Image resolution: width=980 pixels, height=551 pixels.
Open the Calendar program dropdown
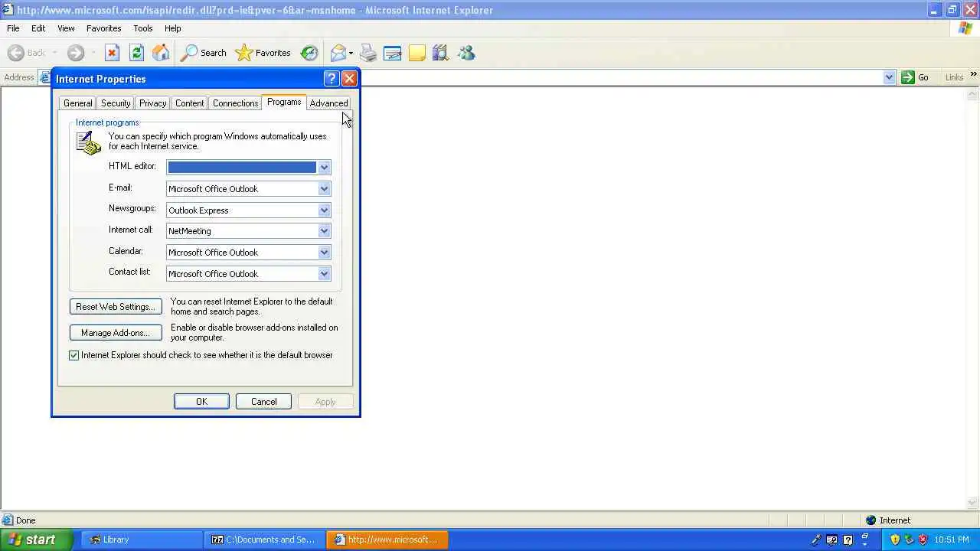click(324, 252)
